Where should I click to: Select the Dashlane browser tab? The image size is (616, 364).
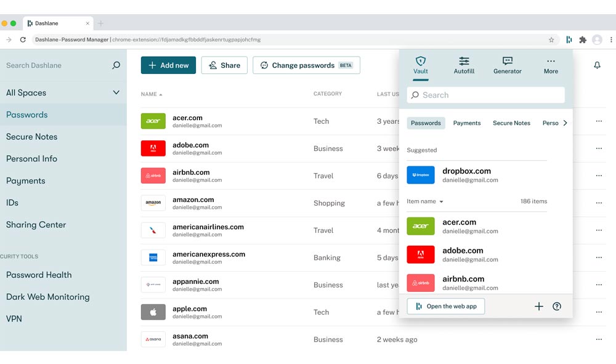[x=58, y=23]
